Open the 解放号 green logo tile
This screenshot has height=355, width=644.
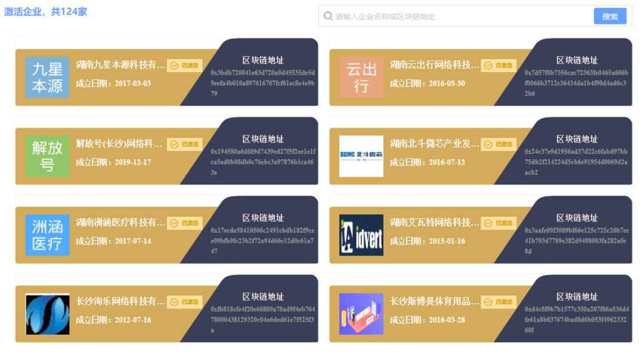pyautogui.click(x=47, y=156)
